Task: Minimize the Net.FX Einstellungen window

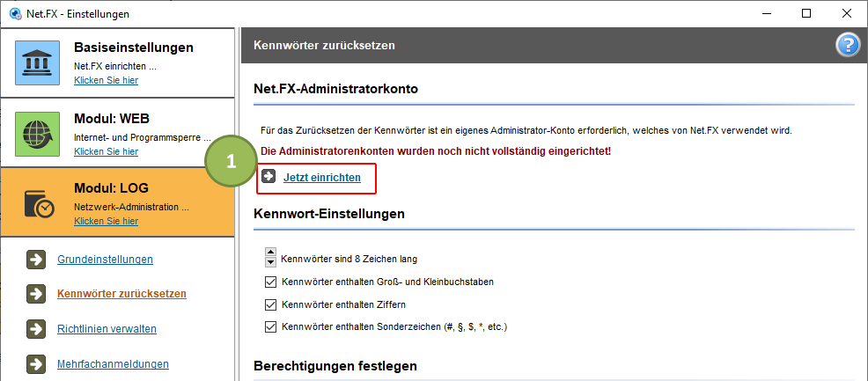Action: (766, 14)
